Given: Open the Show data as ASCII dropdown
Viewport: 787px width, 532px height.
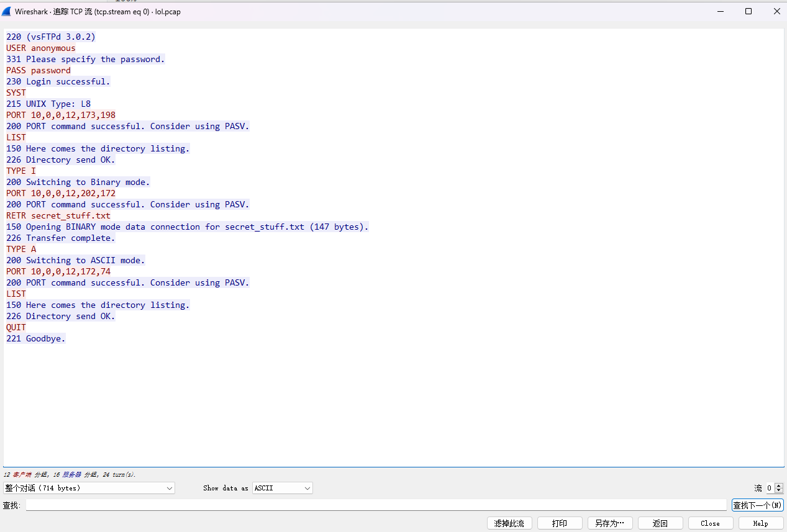Looking at the screenshot, I should coord(283,488).
